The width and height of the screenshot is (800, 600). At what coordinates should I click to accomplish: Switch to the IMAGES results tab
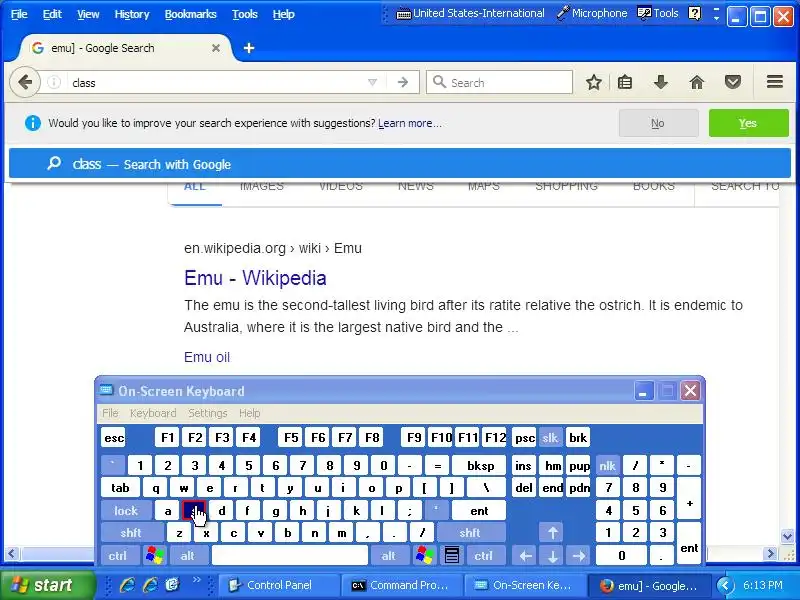coord(262,187)
